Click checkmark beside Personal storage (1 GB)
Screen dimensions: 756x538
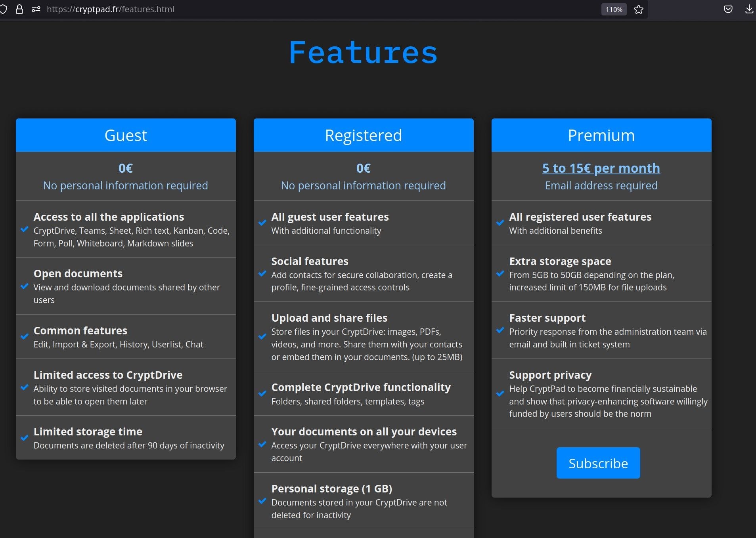tap(262, 501)
